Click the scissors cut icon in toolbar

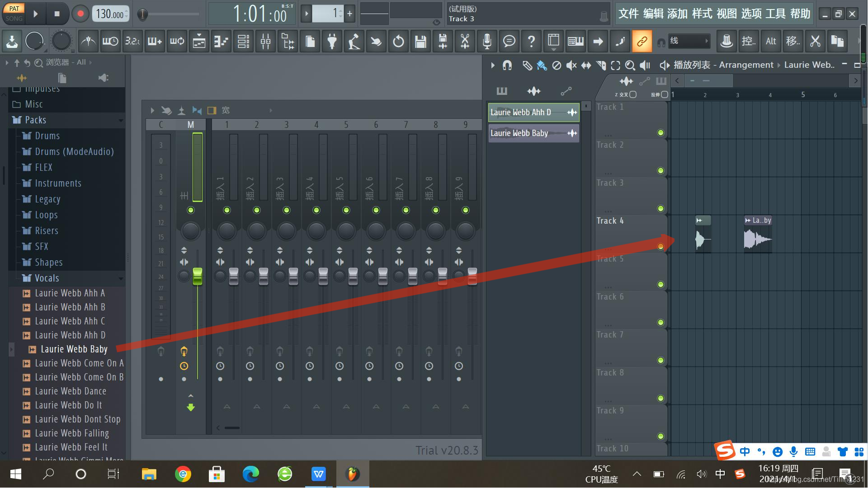[465, 42]
